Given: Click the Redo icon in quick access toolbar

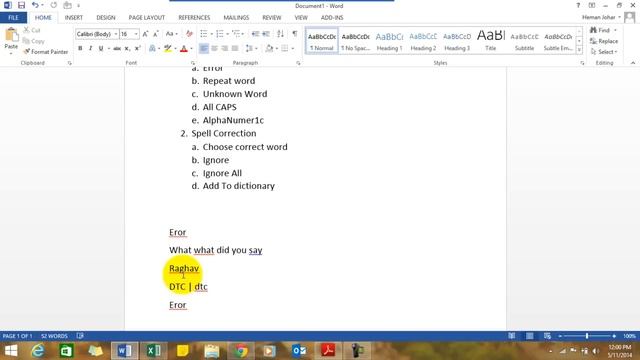Looking at the screenshot, I should point(54,5).
